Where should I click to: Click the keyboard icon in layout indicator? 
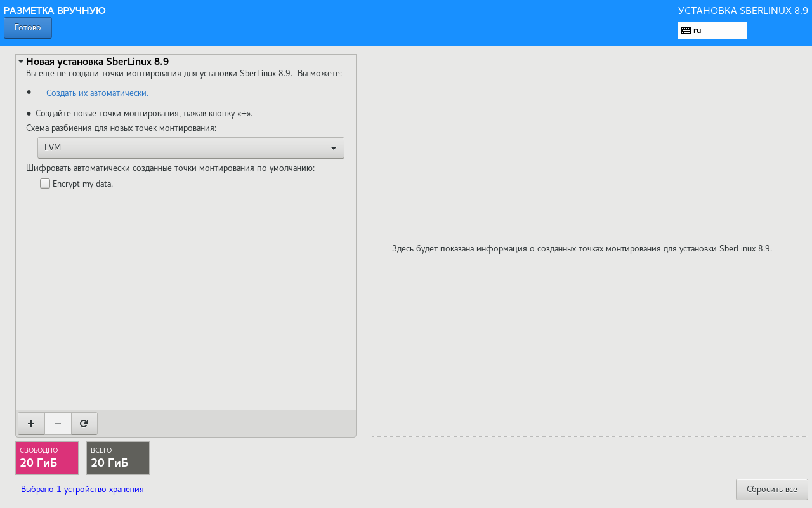tap(685, 30)
